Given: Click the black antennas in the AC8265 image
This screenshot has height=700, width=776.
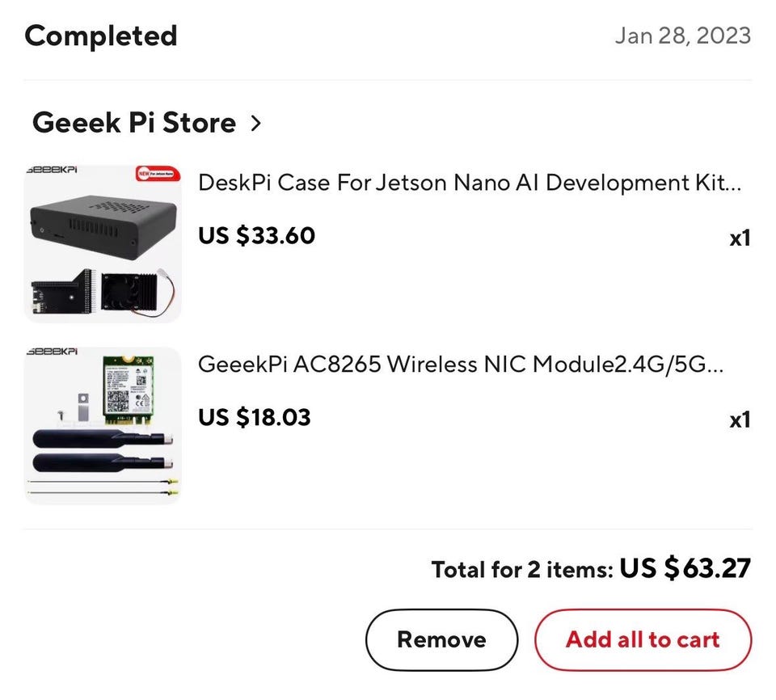Looking at the screenshot, I should [x=101, y=451].
